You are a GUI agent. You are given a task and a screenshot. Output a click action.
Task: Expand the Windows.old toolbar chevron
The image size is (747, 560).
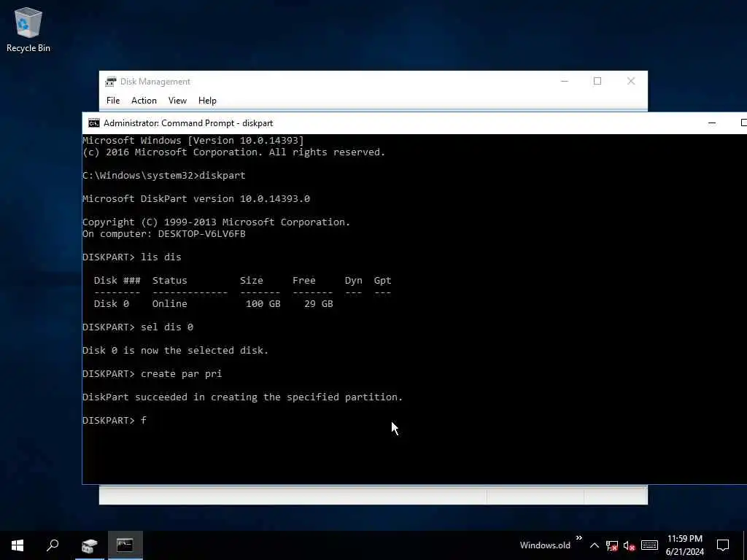(x=578, y=538)
